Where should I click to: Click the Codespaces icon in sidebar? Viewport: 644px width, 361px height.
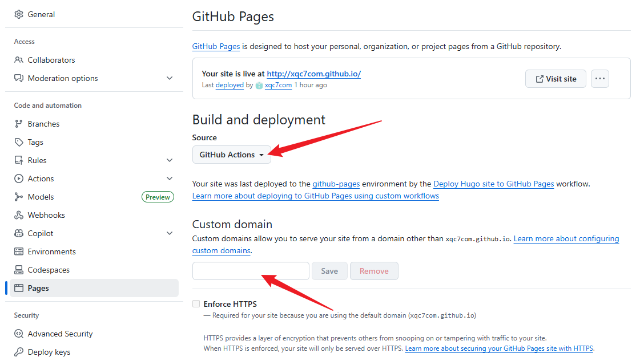pos(19,270)
